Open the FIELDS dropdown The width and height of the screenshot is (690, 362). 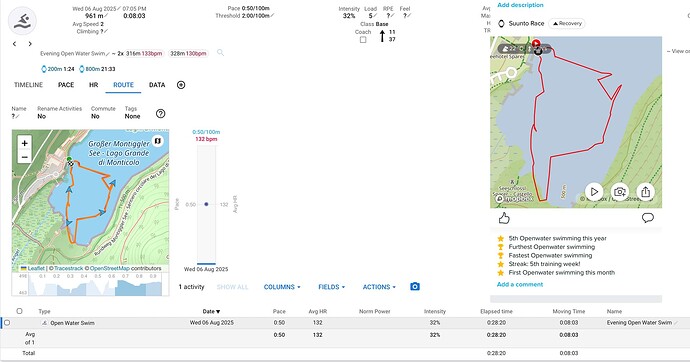(331, 287)
